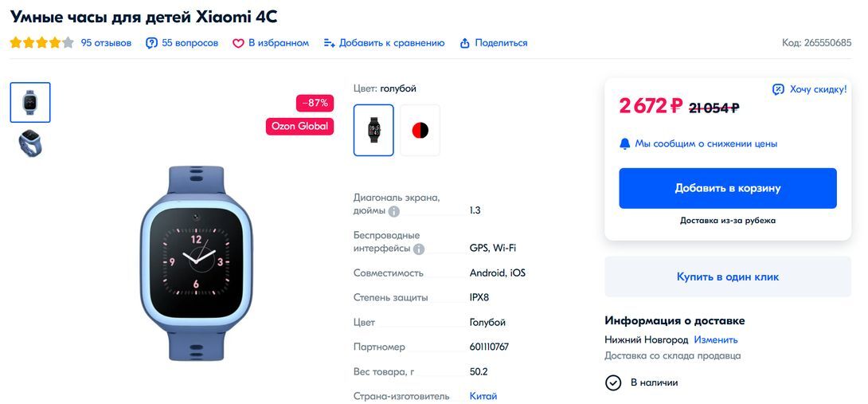Click info icon beside Диагональ экрана
The width and height of the screenshot is (868, 404).
[393, 211]
